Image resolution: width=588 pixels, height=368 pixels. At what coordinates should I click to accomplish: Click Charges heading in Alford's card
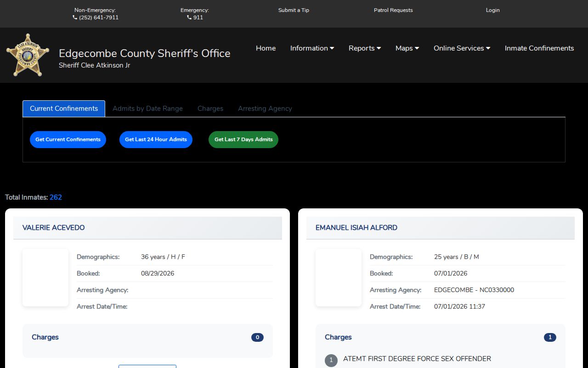(x=338, y=337)
